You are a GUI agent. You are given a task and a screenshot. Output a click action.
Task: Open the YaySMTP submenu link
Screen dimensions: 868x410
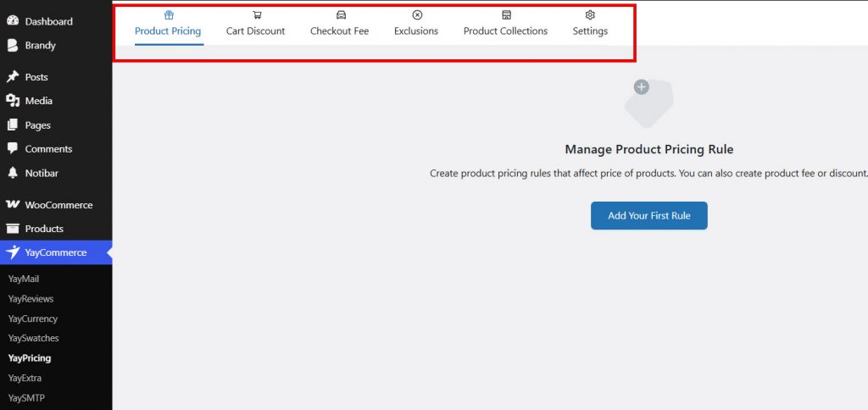[x=25, y=398]
